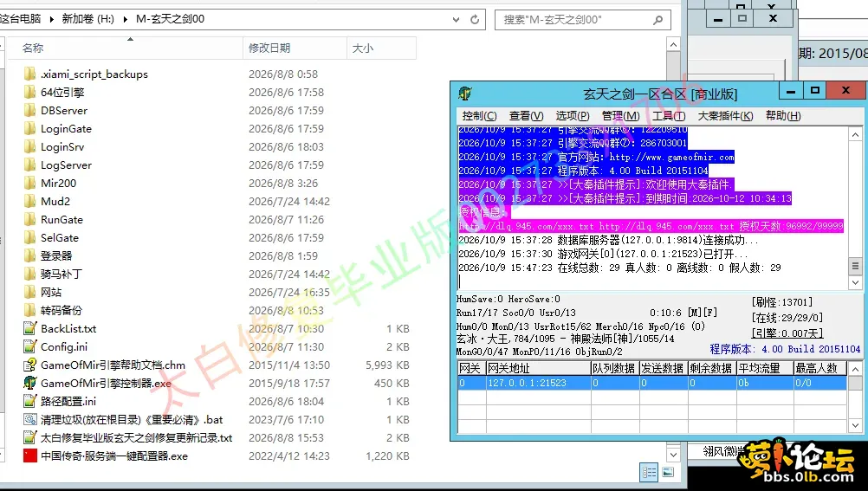Select the 网站 folder icon

[30, 293]
